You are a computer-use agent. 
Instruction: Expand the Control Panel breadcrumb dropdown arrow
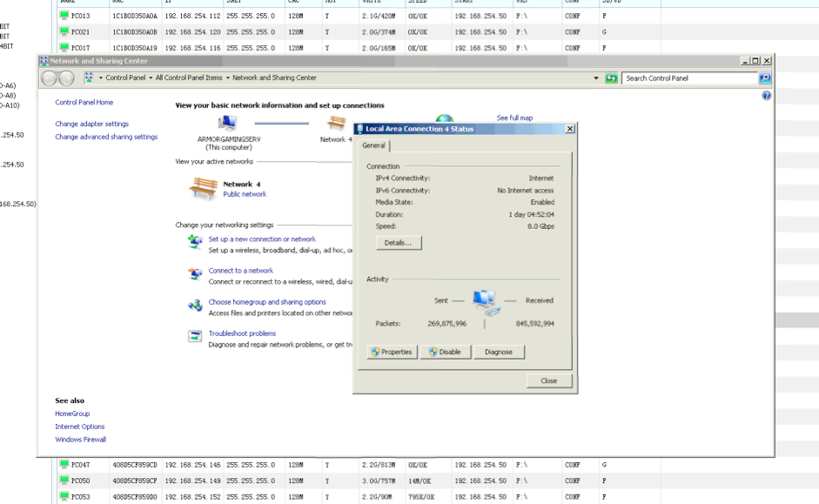coord(151,78)
